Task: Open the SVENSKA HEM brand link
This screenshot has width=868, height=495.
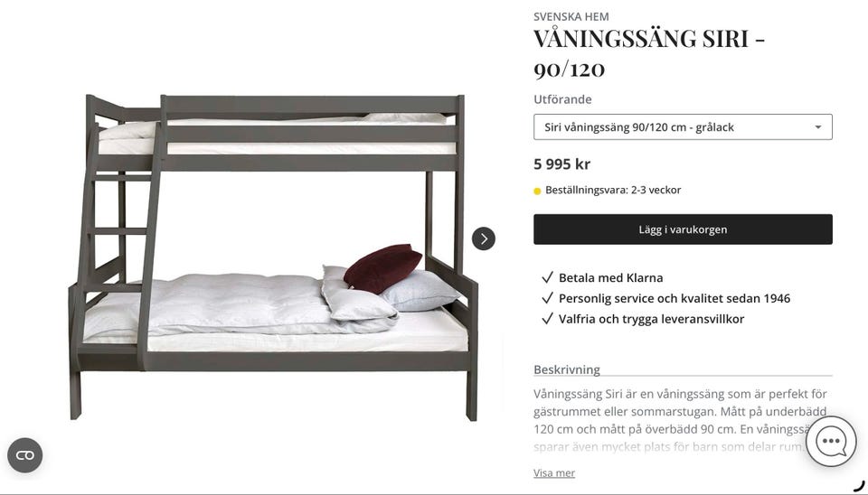Action: 571,16
